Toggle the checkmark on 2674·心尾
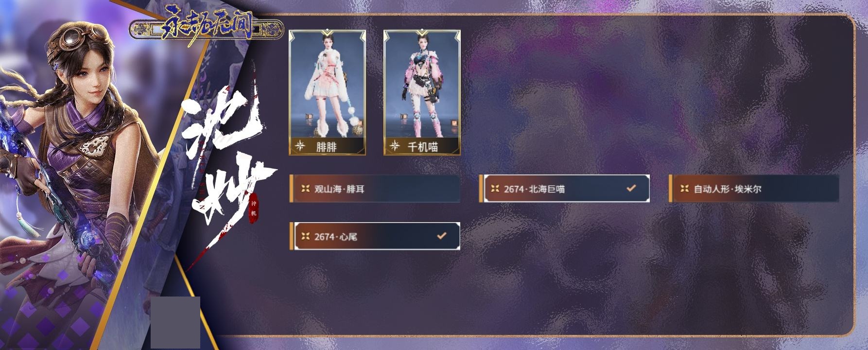 click(x=441, y=236)
